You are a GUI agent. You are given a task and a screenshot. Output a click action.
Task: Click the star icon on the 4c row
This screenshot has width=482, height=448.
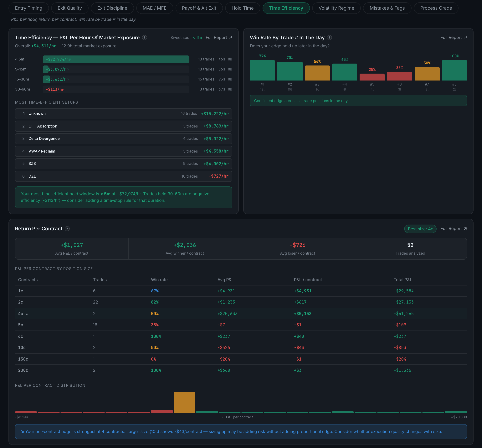pyautogui.click(x=27, y=314)
